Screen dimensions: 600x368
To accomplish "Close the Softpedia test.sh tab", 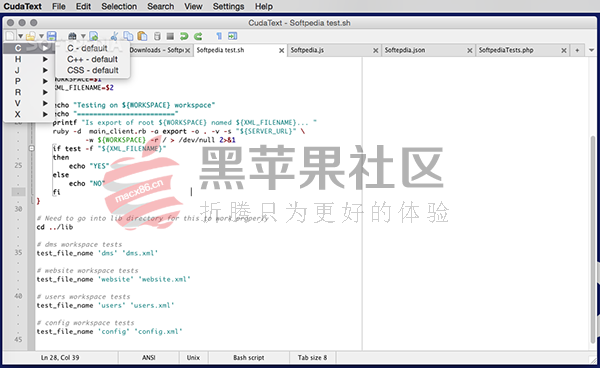I will point(282,50).
